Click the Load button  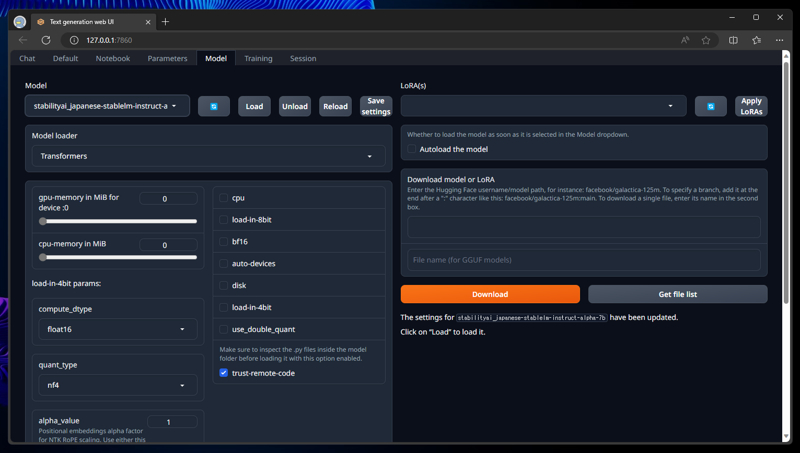[x=254, y=106]
